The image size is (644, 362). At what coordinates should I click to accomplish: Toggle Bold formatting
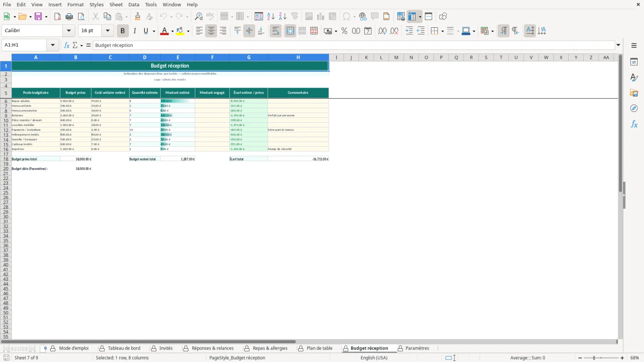(123, 31)
